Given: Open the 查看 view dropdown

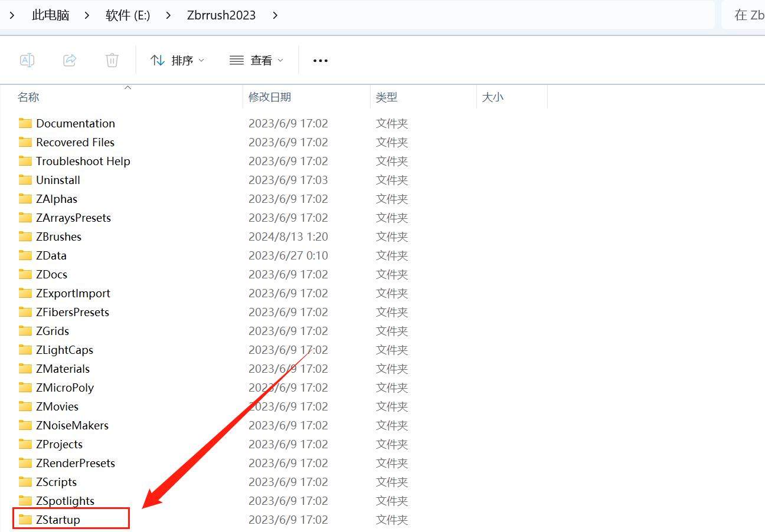Looking at the screenshot, I should [x=256, y=60].
